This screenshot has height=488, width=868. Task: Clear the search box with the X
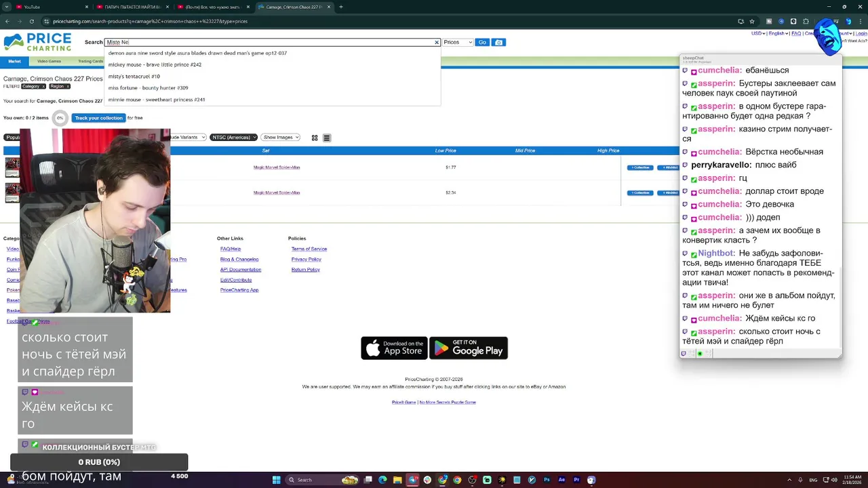[x=437, y=42]
